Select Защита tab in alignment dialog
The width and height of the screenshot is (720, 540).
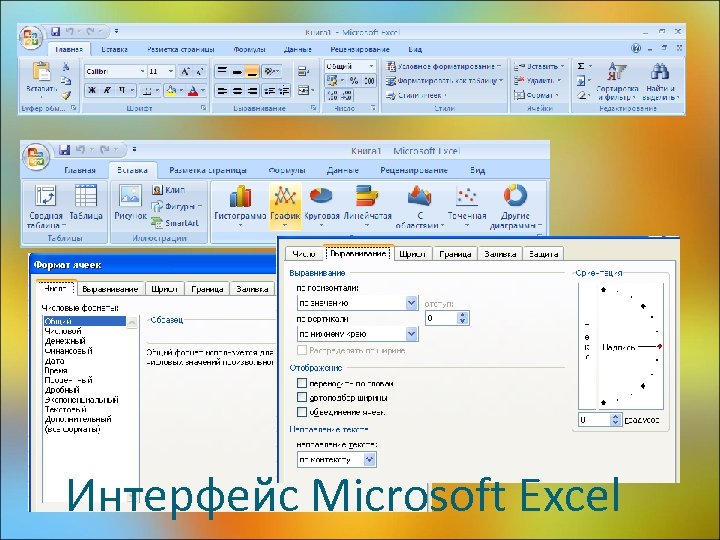pos(543,254)
